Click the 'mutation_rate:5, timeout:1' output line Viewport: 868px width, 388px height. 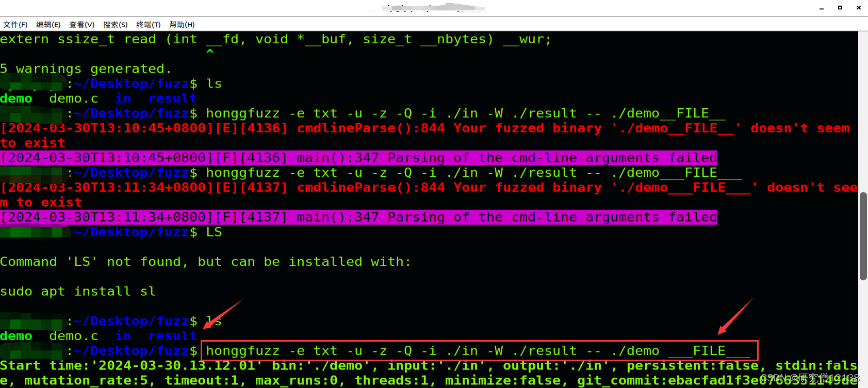(429, 381)
